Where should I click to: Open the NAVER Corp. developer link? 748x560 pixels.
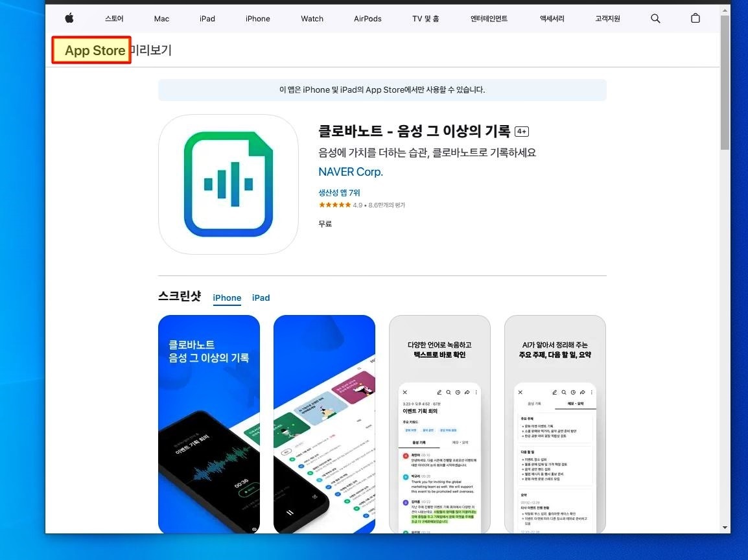click(351, 172)
